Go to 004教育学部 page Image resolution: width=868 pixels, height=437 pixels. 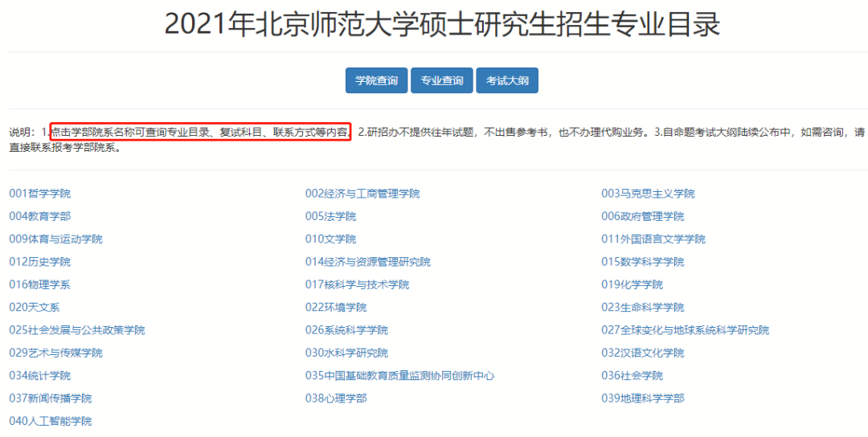coord(40,216)
